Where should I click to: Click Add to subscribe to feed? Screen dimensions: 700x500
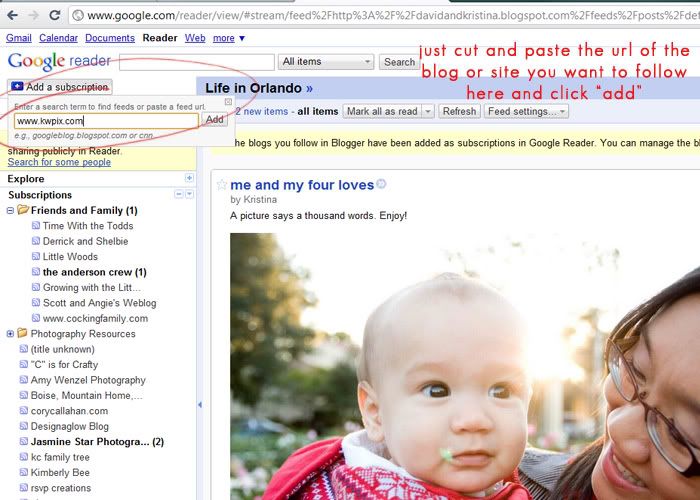(x=215, y=119)
